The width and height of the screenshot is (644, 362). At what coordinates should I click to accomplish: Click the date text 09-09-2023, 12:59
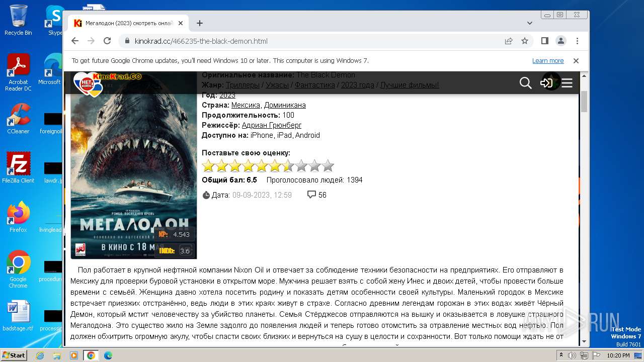tap(262, 195)
